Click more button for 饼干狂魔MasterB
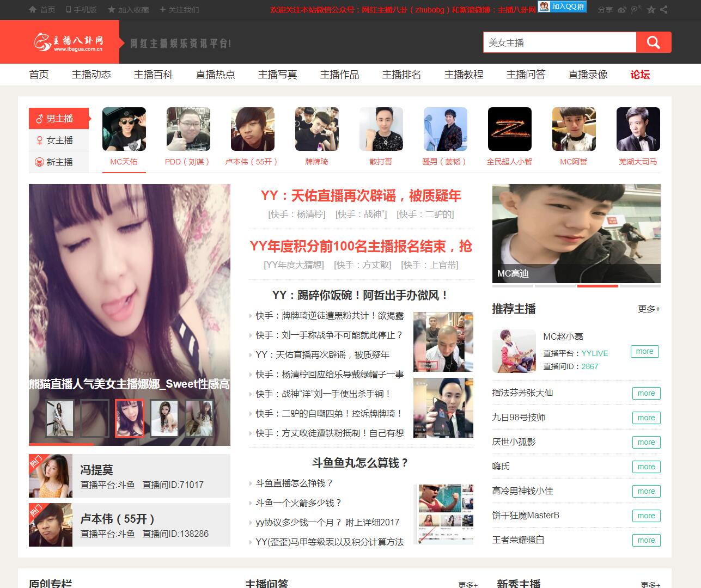The width and height of the screenshot is (701, 588). pos(647,516)
